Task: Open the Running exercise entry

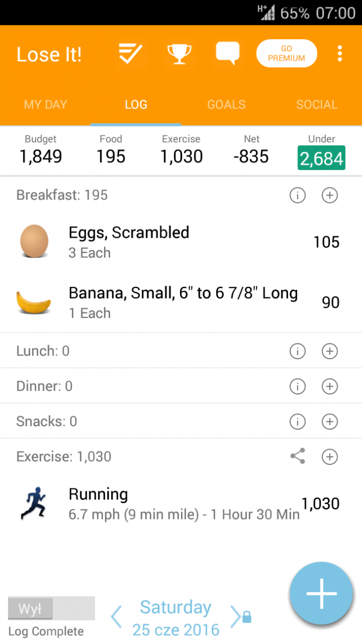Action: click(181, 504)
